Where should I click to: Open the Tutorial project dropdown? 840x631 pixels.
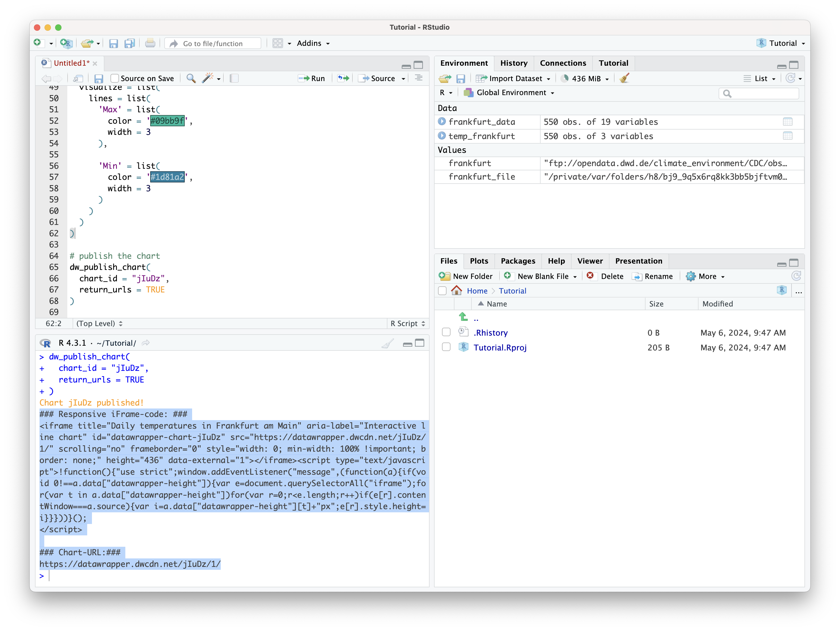(781, 43)
